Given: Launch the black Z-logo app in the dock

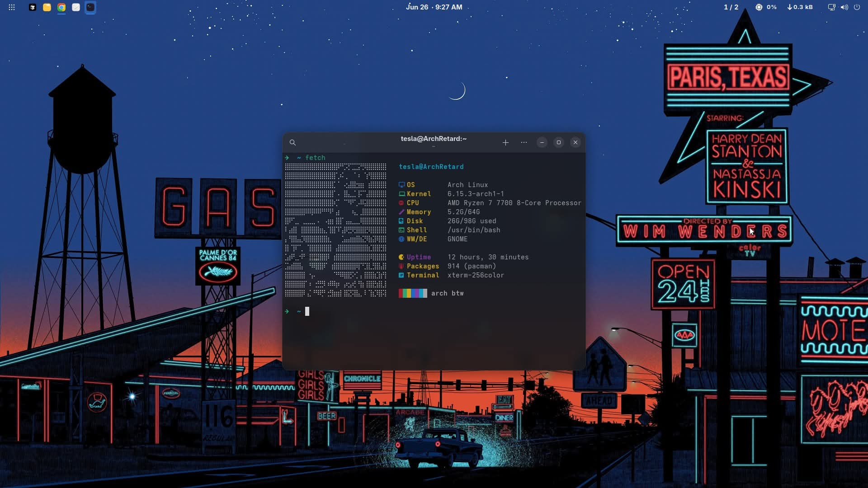Looking at the screenshot, I should tap(33, 7).
